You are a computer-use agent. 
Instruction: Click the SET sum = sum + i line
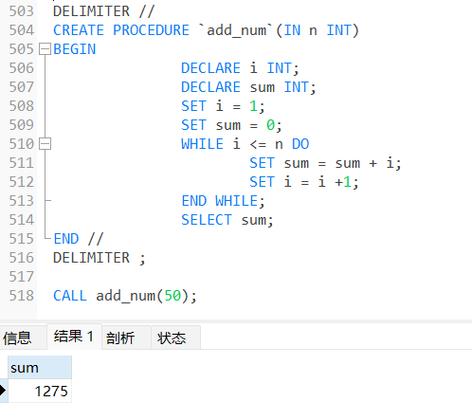click(325, 163)
